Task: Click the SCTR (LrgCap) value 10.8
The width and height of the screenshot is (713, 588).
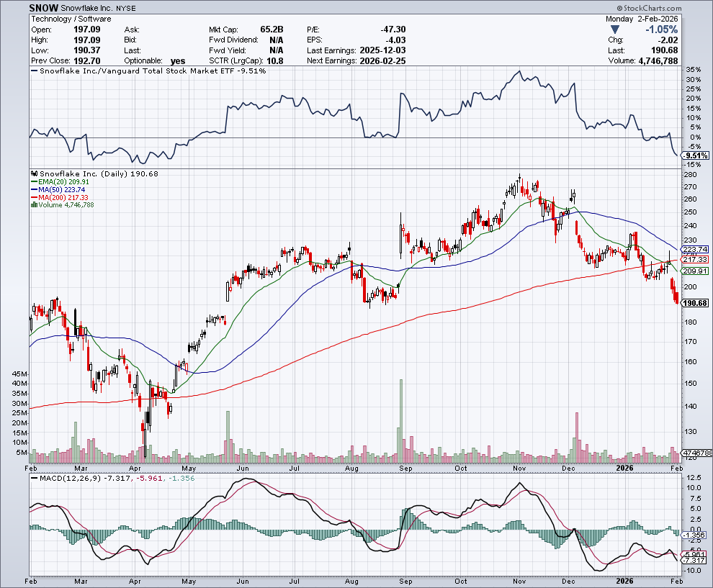Action: click(275, 61)
